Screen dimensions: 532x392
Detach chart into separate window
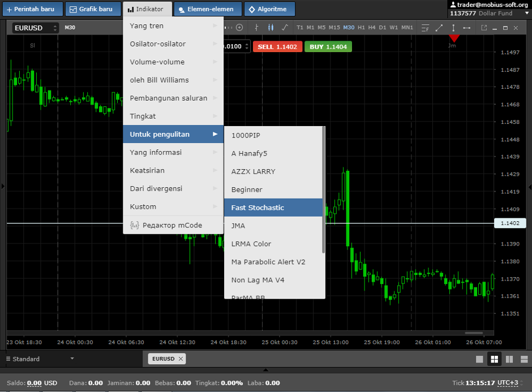(484, 28)
